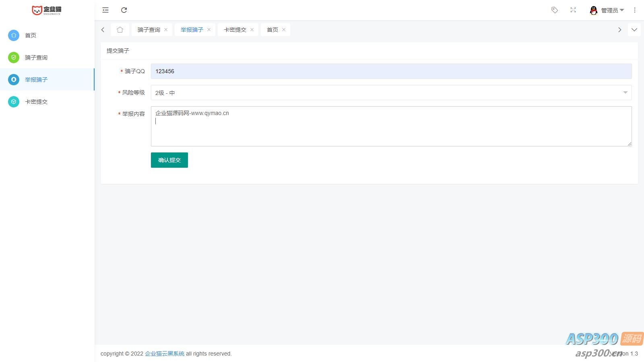
Task: Close the 举报骗子 tab
Action: click(209, 30)
